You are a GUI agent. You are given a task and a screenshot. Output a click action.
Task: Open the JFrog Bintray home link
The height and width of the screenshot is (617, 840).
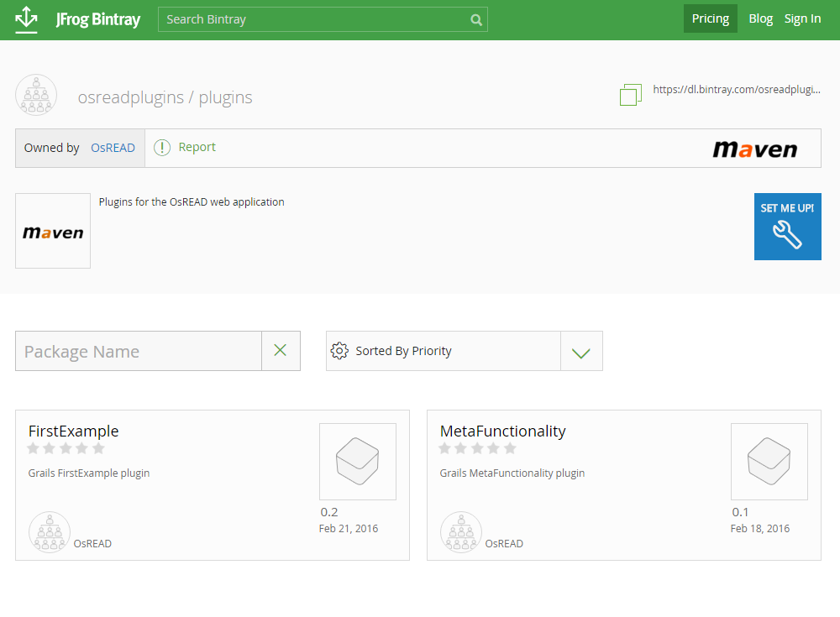tap(98, 20)
